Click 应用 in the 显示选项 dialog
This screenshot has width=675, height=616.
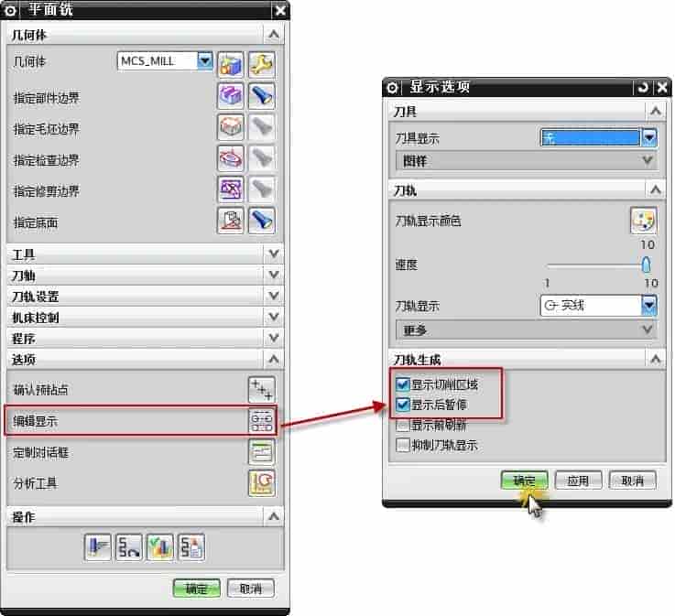pyautogui.click(x=578, y=480)
